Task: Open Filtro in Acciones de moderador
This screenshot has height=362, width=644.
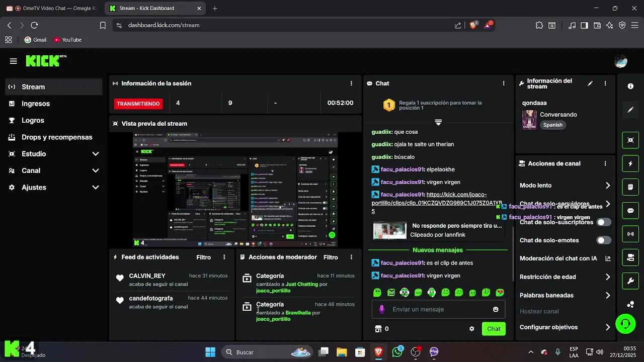Action: point(331,257)
